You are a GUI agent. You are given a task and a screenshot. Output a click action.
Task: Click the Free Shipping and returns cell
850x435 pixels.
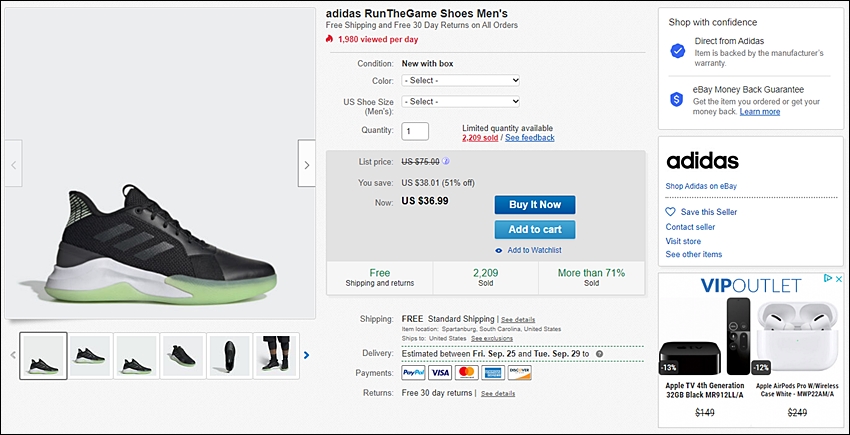pos(379,278)
